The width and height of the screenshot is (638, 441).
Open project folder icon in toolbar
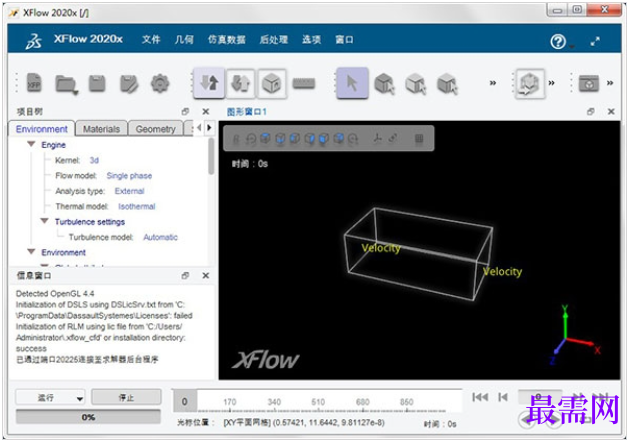(x=66, y=84)
